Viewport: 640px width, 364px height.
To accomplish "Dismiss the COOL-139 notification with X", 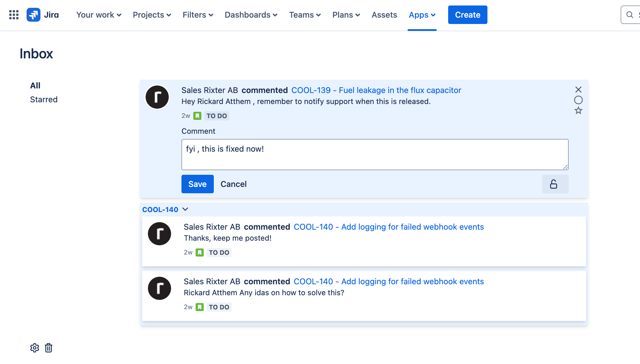I will (578, 90).
